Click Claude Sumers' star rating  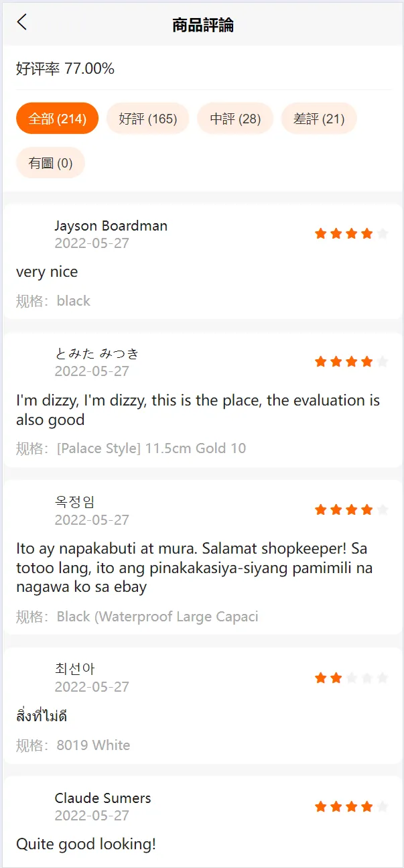click(352, 806)
